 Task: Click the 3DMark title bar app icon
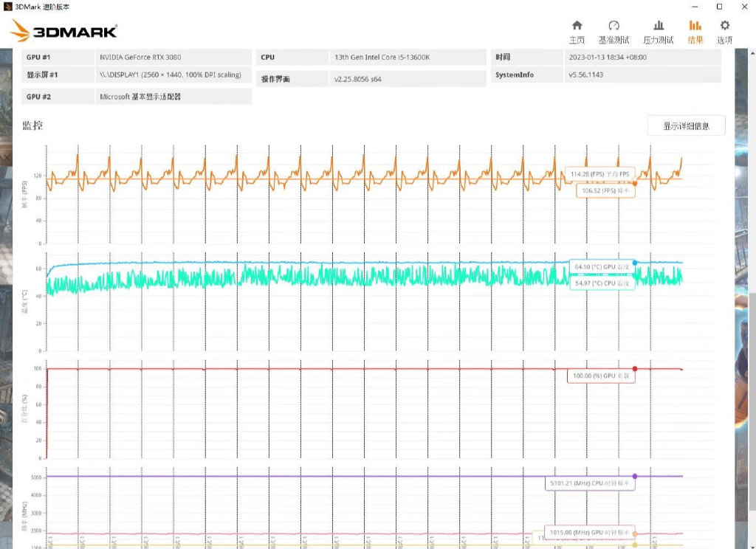(x=7, y=7)
